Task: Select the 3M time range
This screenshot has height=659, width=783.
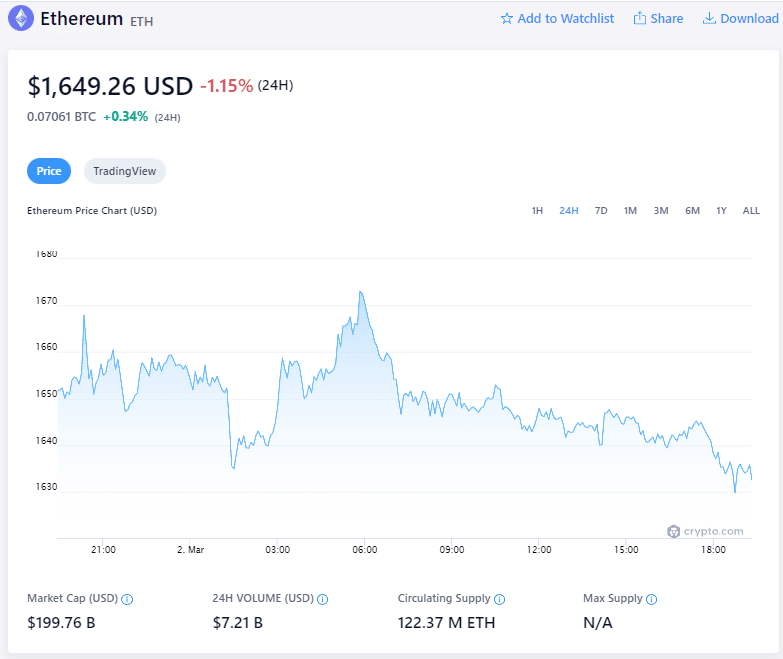Action: [x=661, y=211]
